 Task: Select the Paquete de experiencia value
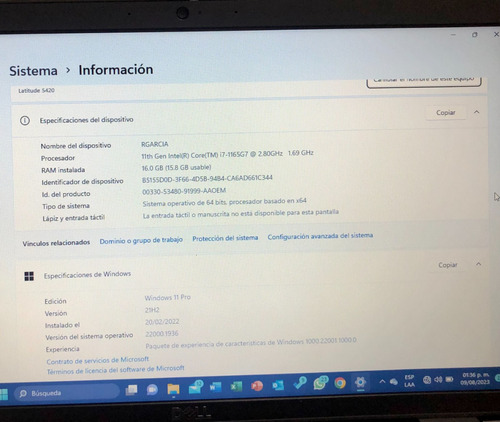[251, 343]
